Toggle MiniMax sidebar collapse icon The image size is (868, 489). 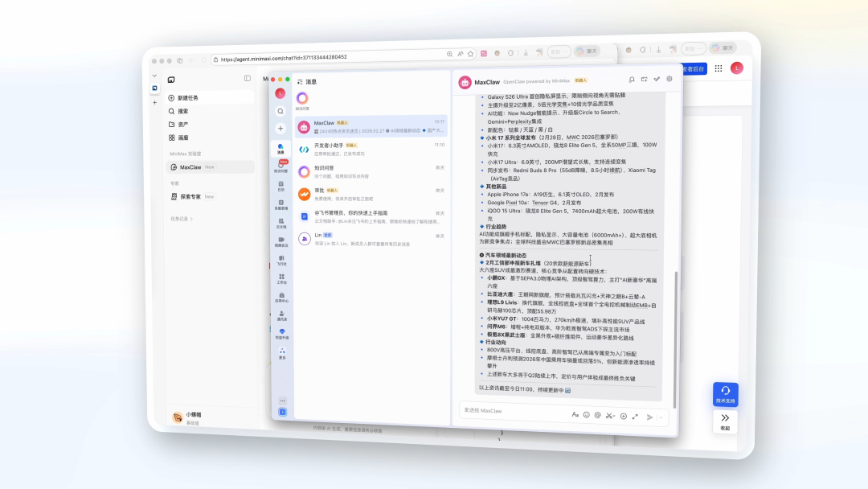pos(248,79)
